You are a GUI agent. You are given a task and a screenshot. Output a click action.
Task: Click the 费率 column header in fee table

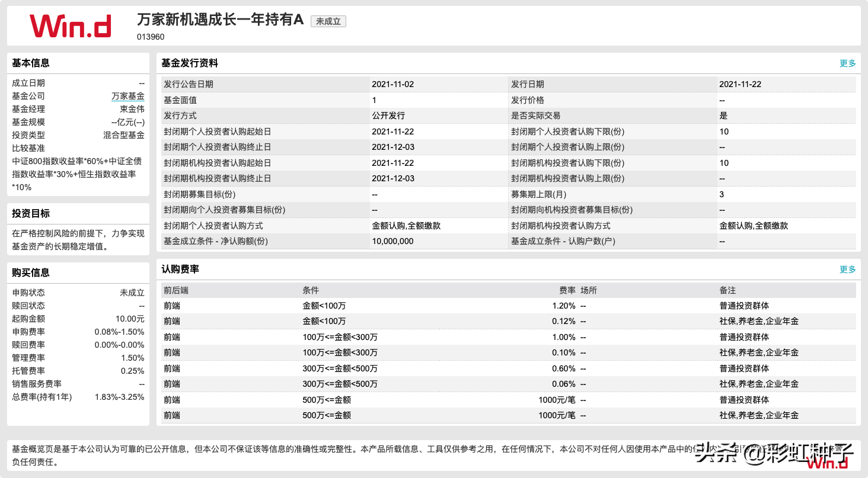coord(567,290)
